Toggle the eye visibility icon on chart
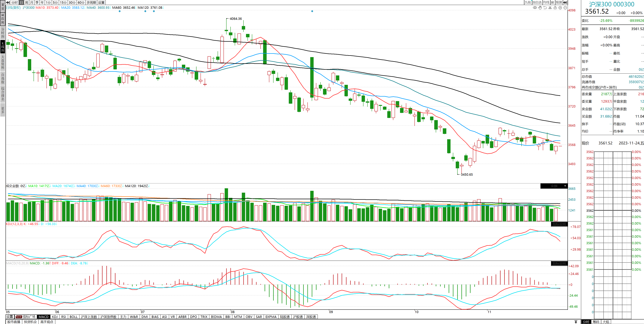Image resolution: width=644 pixels, height=324 pixels. [x=535, y=8]
